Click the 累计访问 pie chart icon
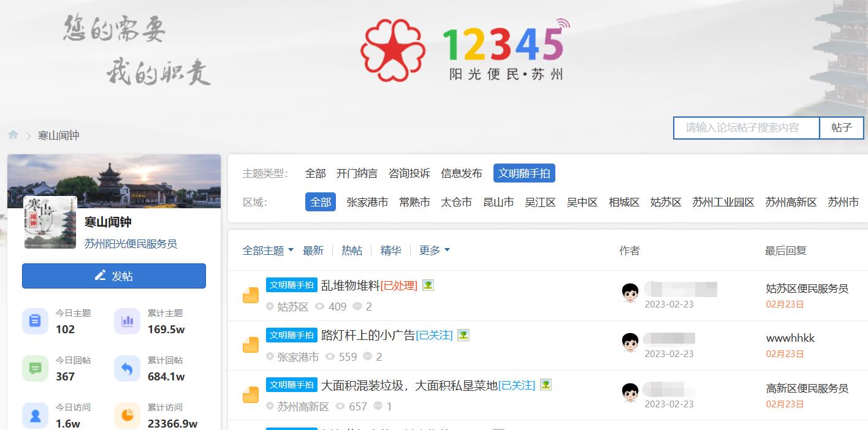 point(127,415)
